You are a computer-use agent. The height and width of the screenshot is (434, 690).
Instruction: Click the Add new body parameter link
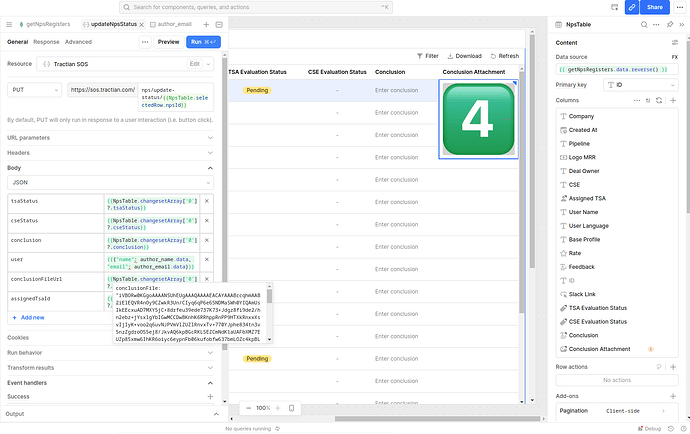click(x=29, y=317)
